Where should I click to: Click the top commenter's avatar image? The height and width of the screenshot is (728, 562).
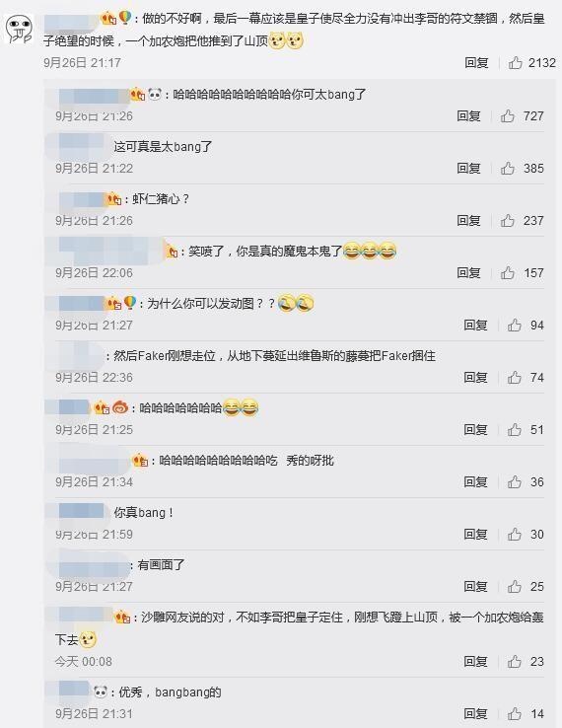coord(19,29)
